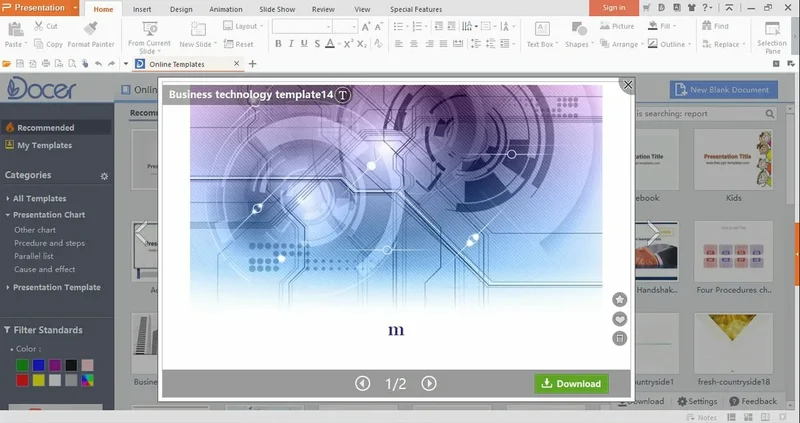Close the template preview popup
The width and height of the screenshot is (800, 423).
pyautogui.click(x=628, y=85)
